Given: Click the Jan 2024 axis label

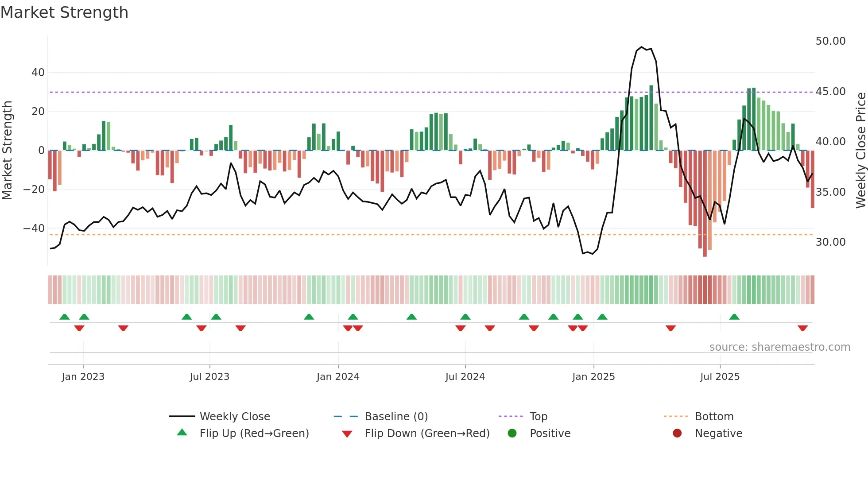Looking at the screenshot, I should tap(338, 377).
